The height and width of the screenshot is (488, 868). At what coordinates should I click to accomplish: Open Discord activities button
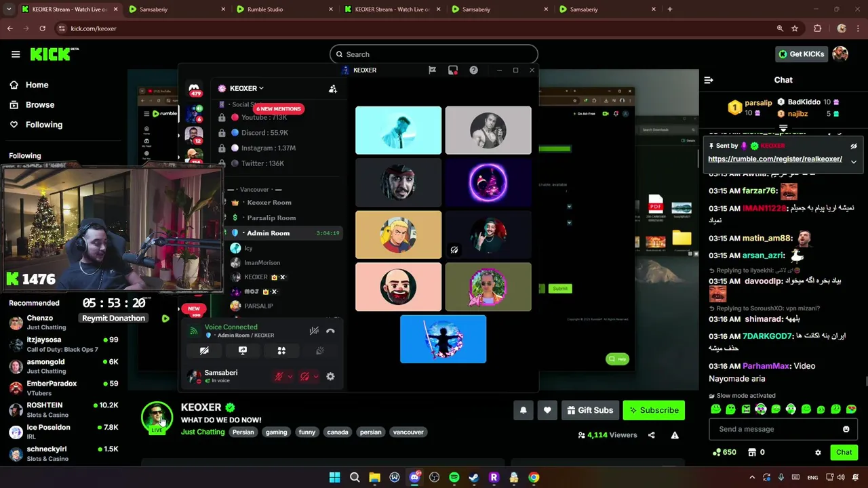281,350
